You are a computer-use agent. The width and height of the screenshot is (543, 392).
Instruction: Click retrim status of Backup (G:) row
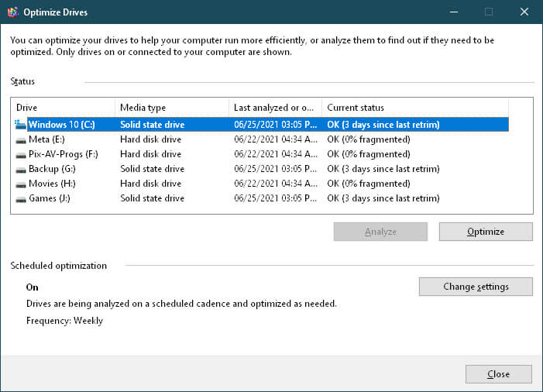(383, 169)
